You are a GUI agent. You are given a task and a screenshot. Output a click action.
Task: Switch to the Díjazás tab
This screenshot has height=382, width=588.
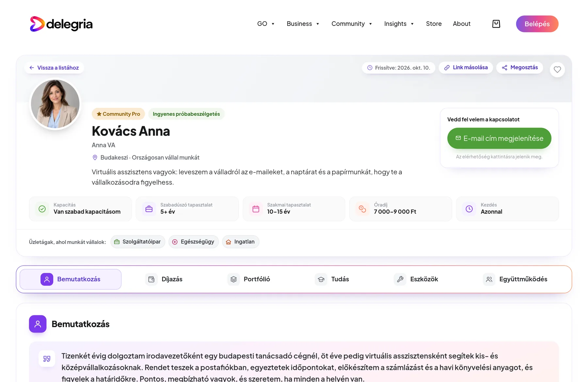(x=164, y=279)
